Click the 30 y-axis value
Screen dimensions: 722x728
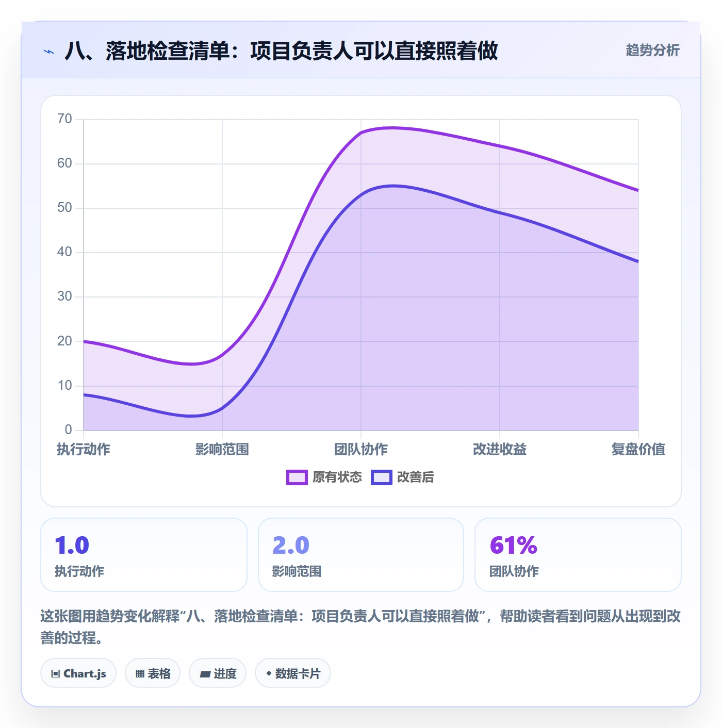click(x=65, y=296)
